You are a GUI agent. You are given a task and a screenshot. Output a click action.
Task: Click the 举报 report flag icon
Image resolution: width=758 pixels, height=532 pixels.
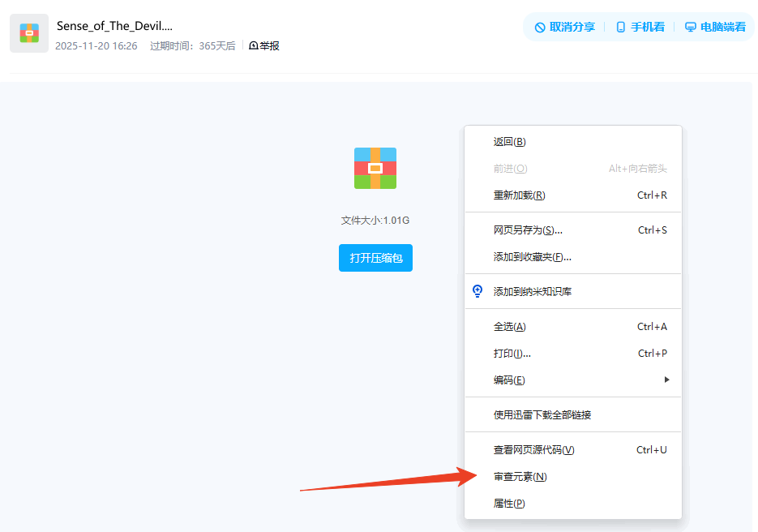(x=252, y=45)
